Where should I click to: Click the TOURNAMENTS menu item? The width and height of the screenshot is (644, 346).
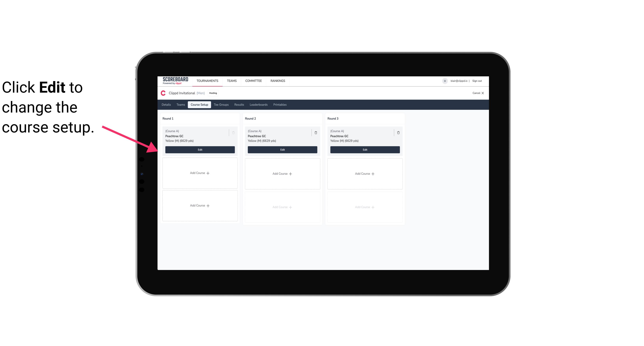(x=208, y=80)
